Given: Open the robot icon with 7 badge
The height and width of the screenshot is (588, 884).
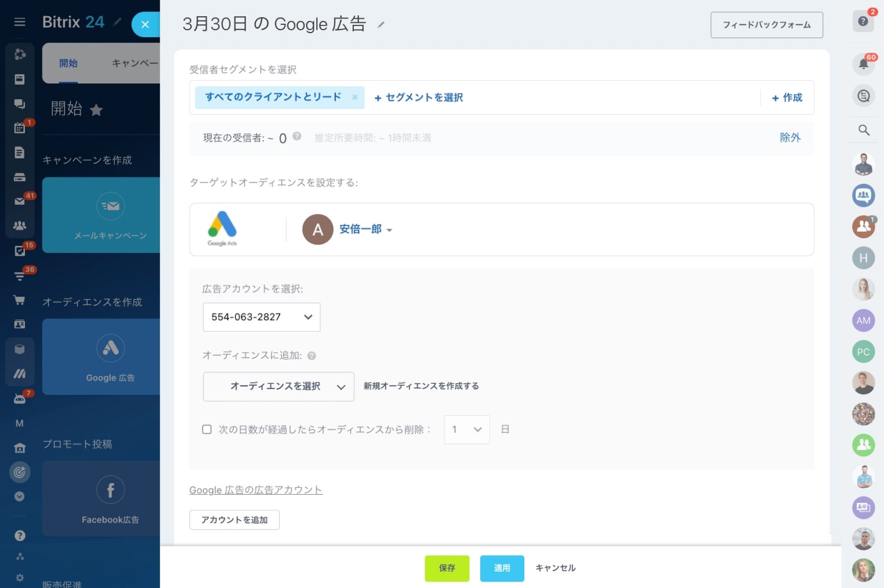Looking at the screenshot, I should (20, 399).
